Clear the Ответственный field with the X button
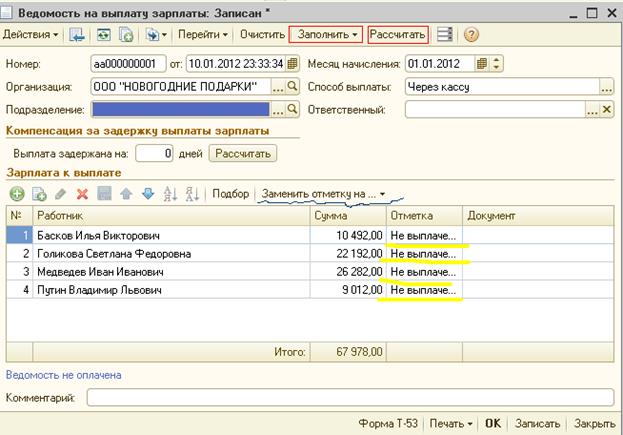The image size is (623, 435). pos(606,109)
